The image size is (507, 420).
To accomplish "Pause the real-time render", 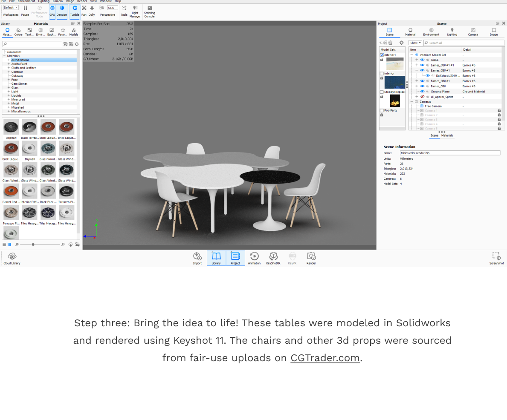I will point(25,11).
